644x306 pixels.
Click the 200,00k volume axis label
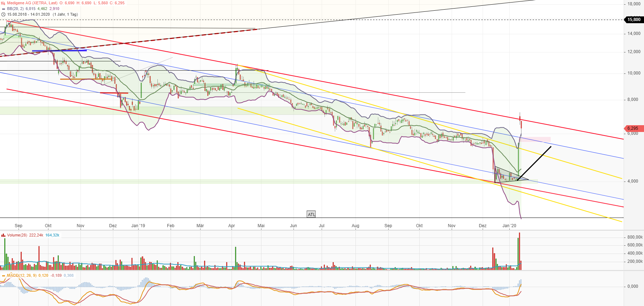point(635,261)
